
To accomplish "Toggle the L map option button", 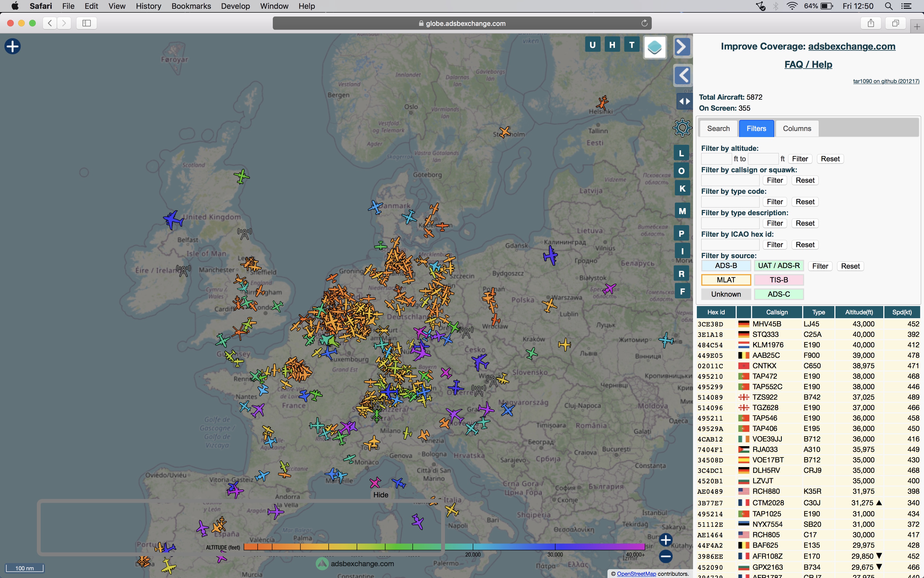I will 681,153.
